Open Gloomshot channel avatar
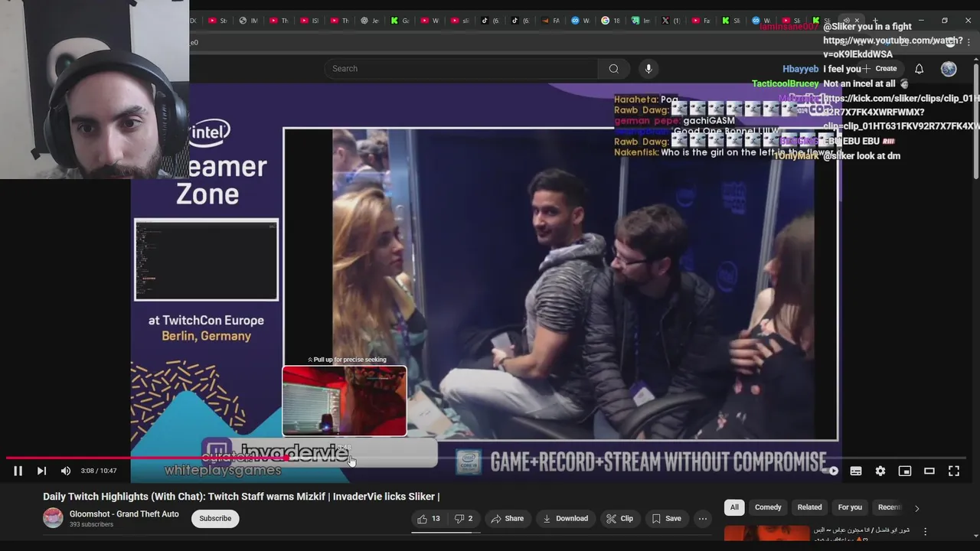This screenshot has height=551, width=980. click(53, 518)
